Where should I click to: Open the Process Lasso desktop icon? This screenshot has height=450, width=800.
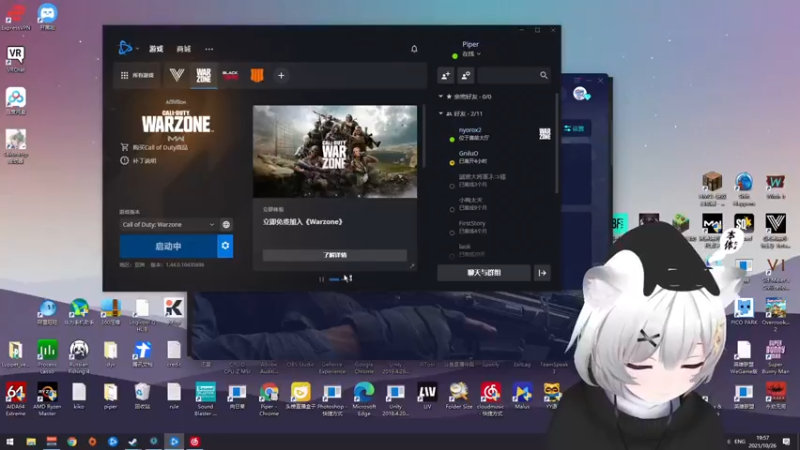click(47, 357)
